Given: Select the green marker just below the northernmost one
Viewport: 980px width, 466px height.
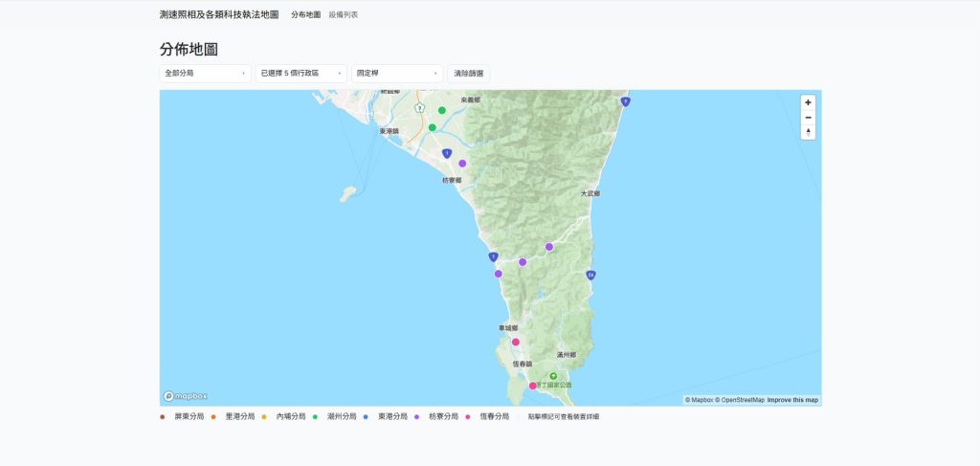Looking at the screenshot, I should point(433,127).
